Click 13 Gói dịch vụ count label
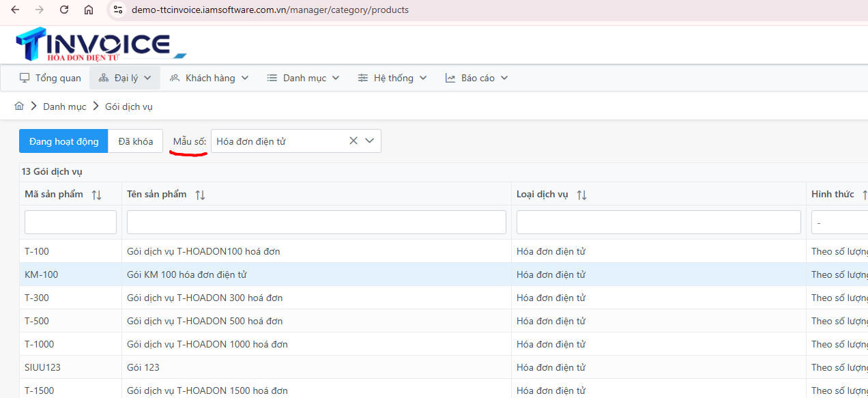The image size is (868, 398). [53, 172]
